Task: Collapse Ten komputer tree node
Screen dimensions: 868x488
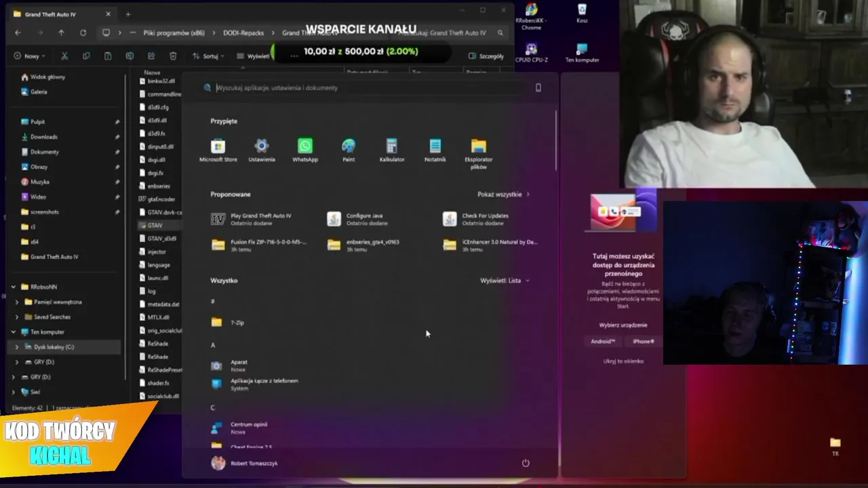Action: point(14,332)
